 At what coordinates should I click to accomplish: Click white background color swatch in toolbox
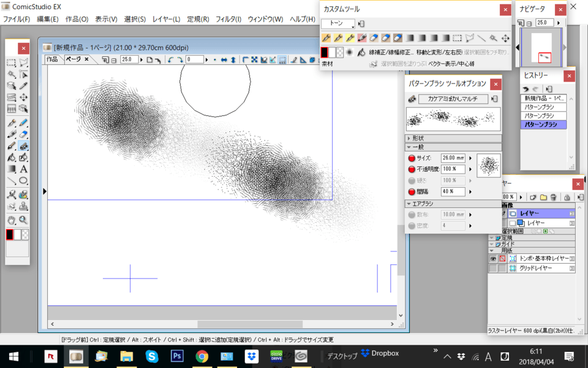[x=17, y=235]
